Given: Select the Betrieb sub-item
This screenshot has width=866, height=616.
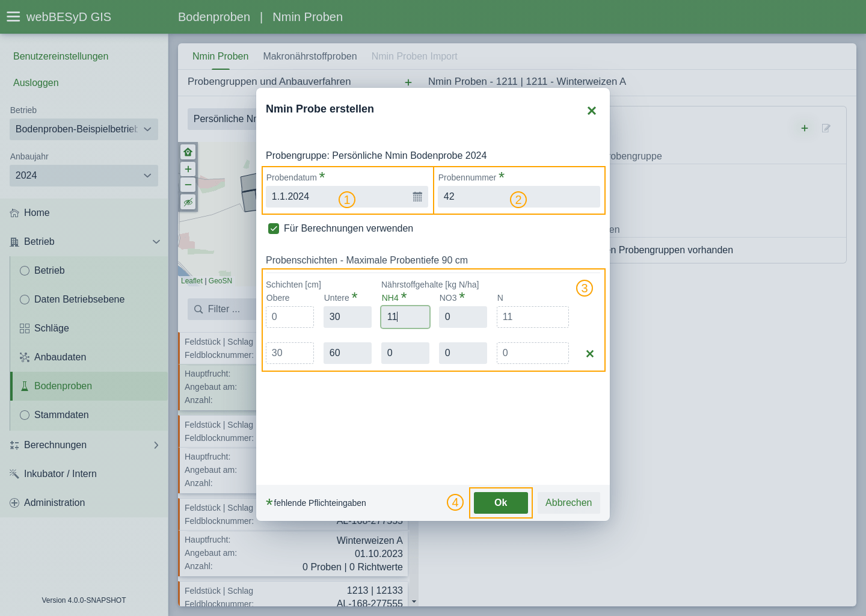Looking at the screenshot, I should point(89,271).
